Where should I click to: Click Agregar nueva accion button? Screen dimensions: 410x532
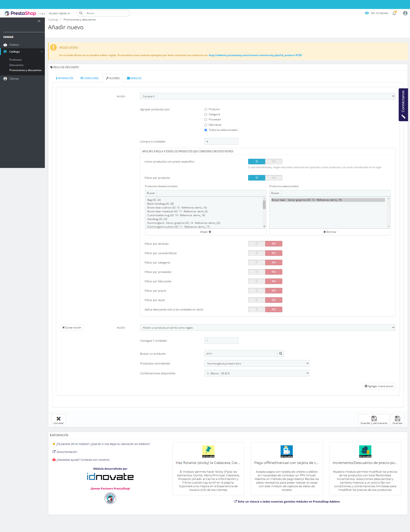(379, 386)
